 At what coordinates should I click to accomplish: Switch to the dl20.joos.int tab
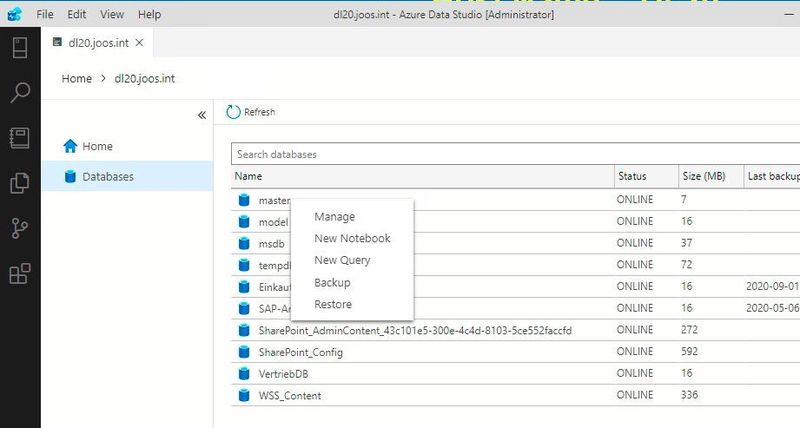pos(98,43)
